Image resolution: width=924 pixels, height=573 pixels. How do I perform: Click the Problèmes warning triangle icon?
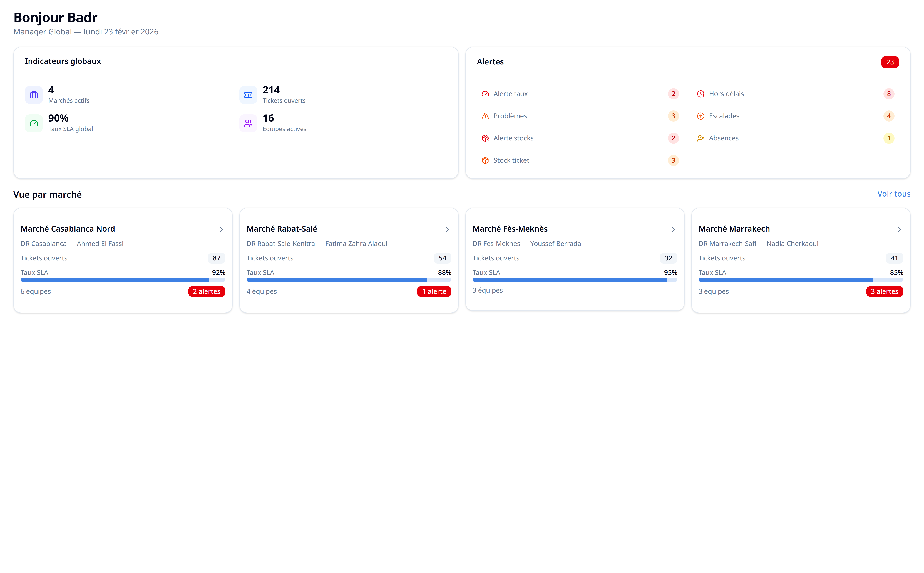point(485,116)
